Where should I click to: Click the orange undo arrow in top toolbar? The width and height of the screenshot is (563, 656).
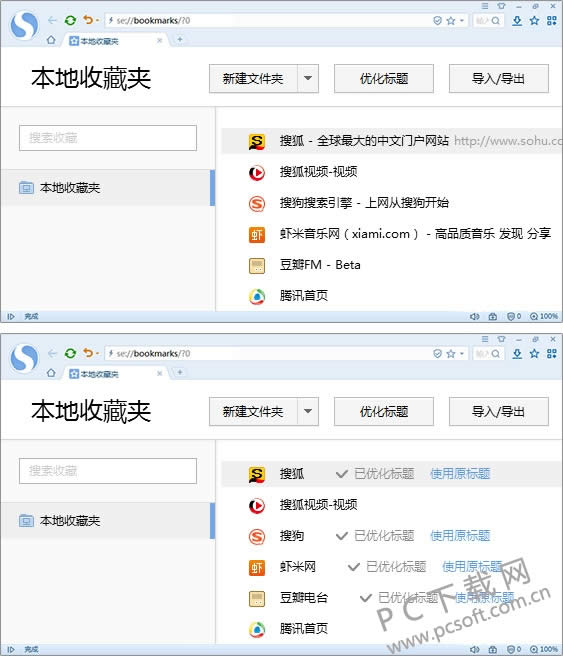pos(88,20)
